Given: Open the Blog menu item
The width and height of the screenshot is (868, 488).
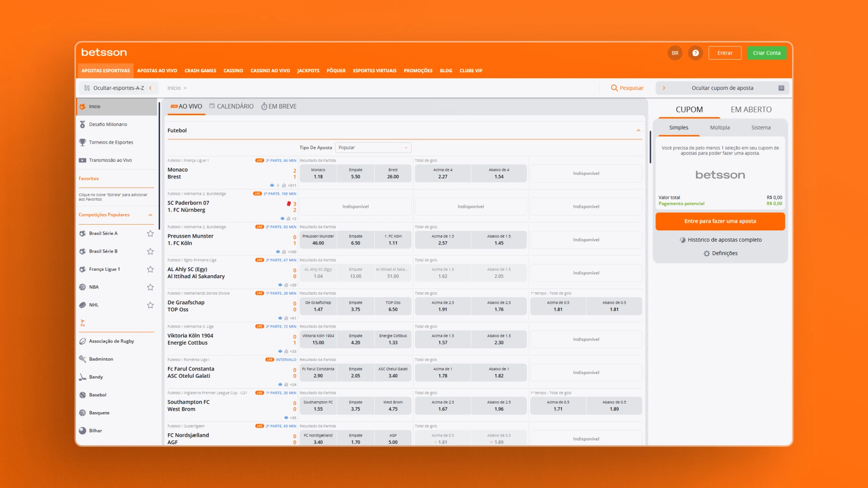Looking at the screenshot, I should tap(446, 71).
